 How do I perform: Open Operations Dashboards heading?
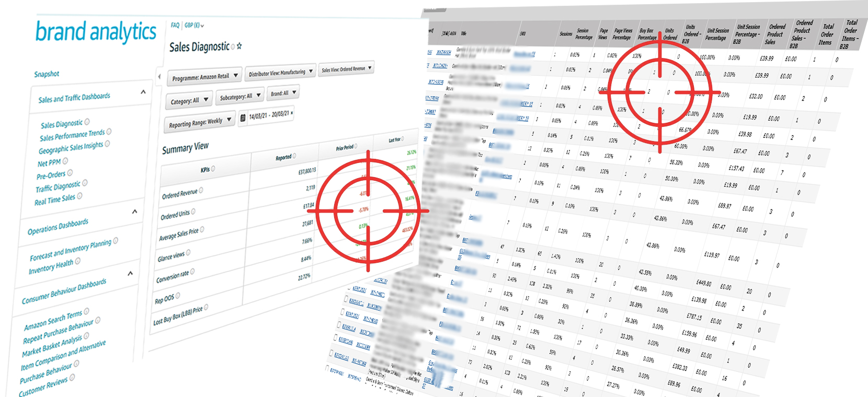point(58,226)
